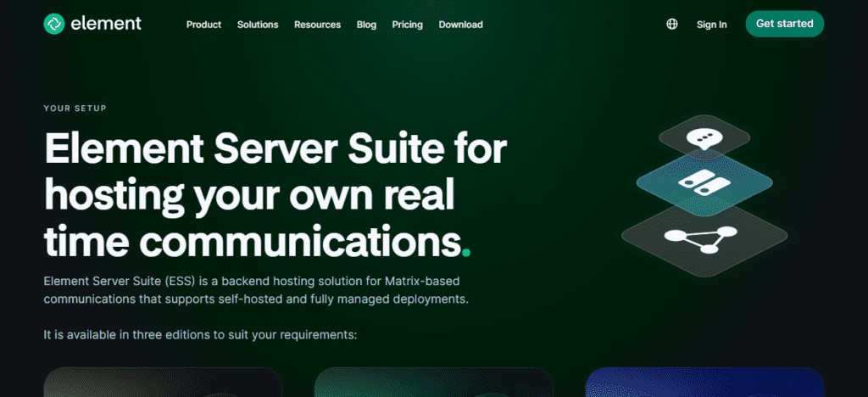The width and height of the screenshot is (868, 397).
Task: Click the Sign In link
Action: pyautogui.click(x=712, y=25)
